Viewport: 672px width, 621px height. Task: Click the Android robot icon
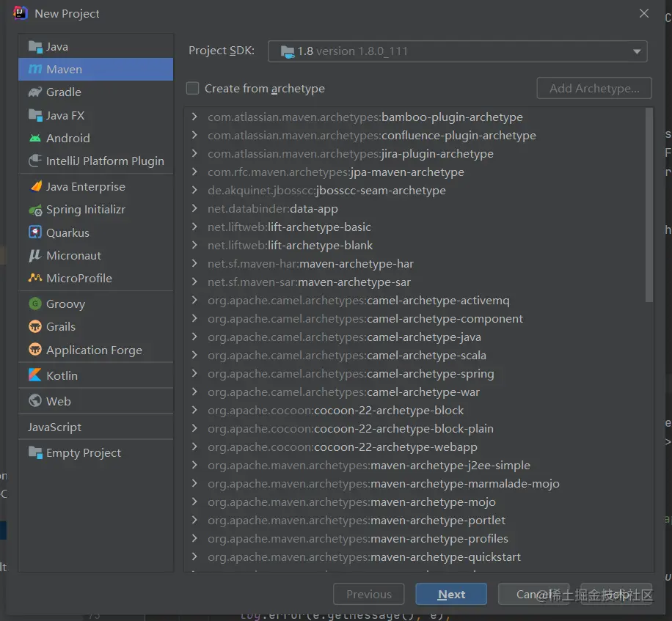click(x=35, y=138)
